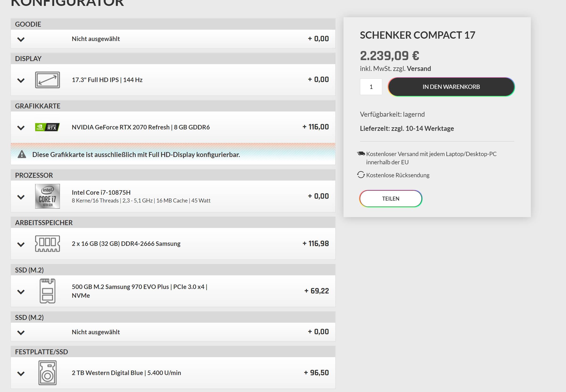
Task: Expand the Arbeitsspeicher options chevron
Action: pyautogui.click(x=21, y=244)
